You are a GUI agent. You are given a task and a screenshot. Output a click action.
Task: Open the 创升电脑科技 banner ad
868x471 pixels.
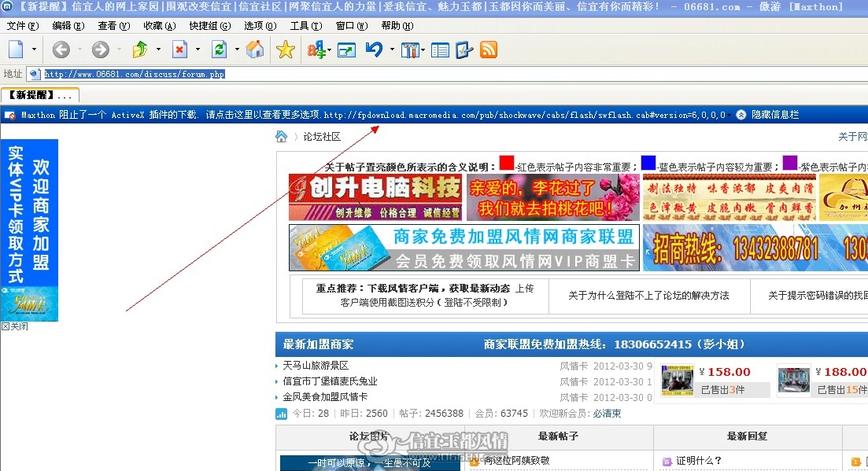coord(375,197)
